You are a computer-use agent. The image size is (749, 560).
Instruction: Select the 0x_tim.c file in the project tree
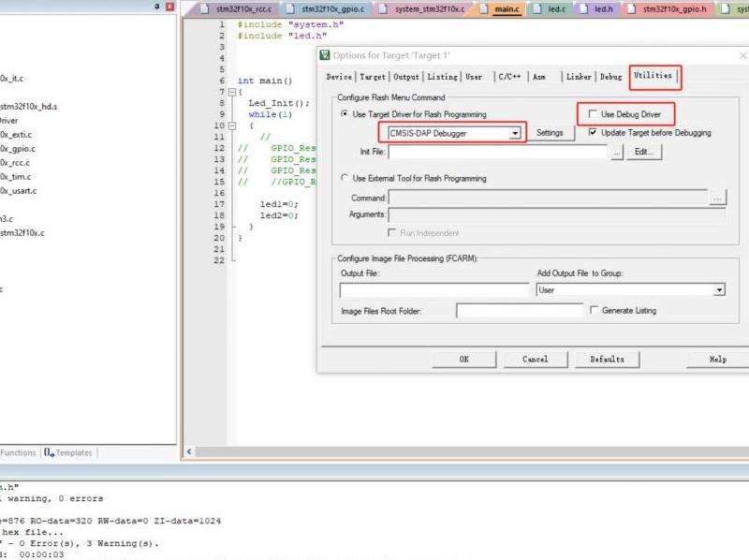16,177
